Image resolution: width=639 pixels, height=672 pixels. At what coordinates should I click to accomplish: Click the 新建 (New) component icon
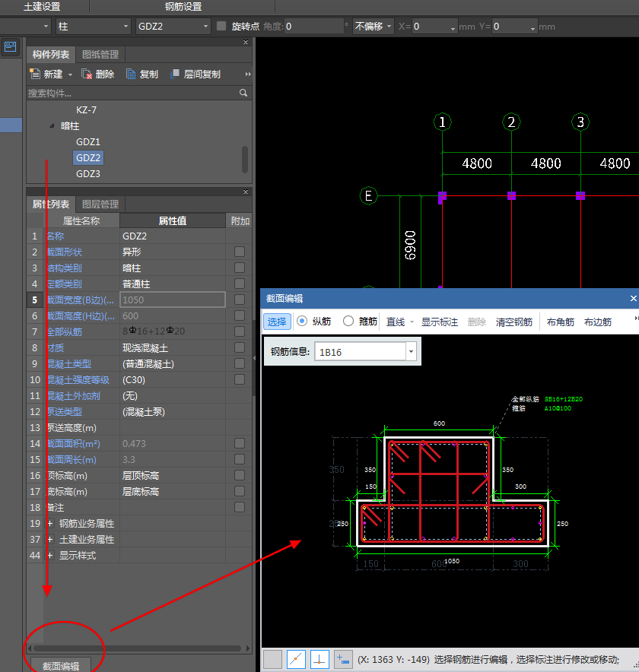click(35, 74)
